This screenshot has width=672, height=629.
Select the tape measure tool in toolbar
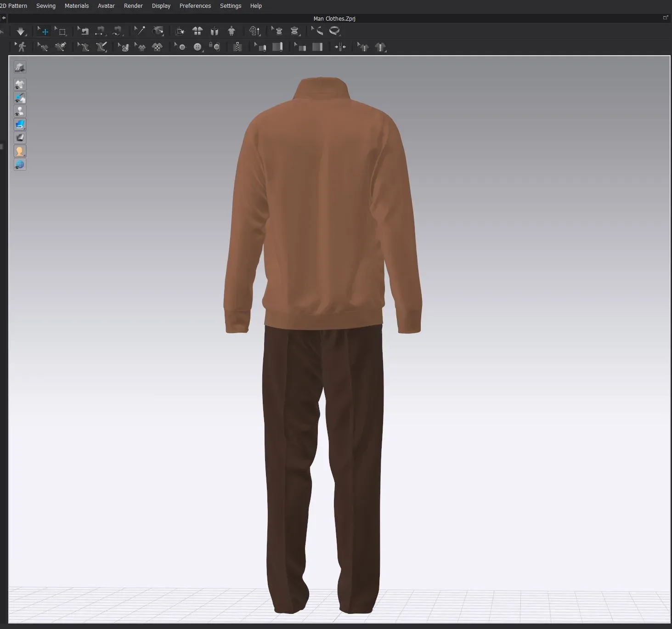tap(335, 31)
